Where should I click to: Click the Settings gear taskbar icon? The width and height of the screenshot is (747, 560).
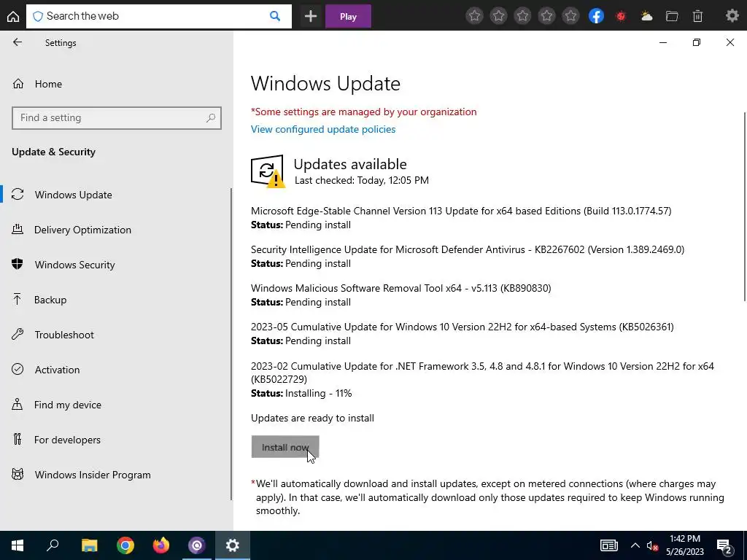pos(233,545)
